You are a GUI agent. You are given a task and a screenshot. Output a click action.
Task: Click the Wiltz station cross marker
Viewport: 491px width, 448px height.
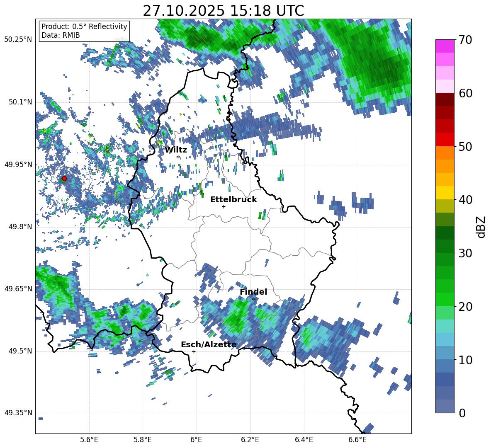tap(178, 157)
